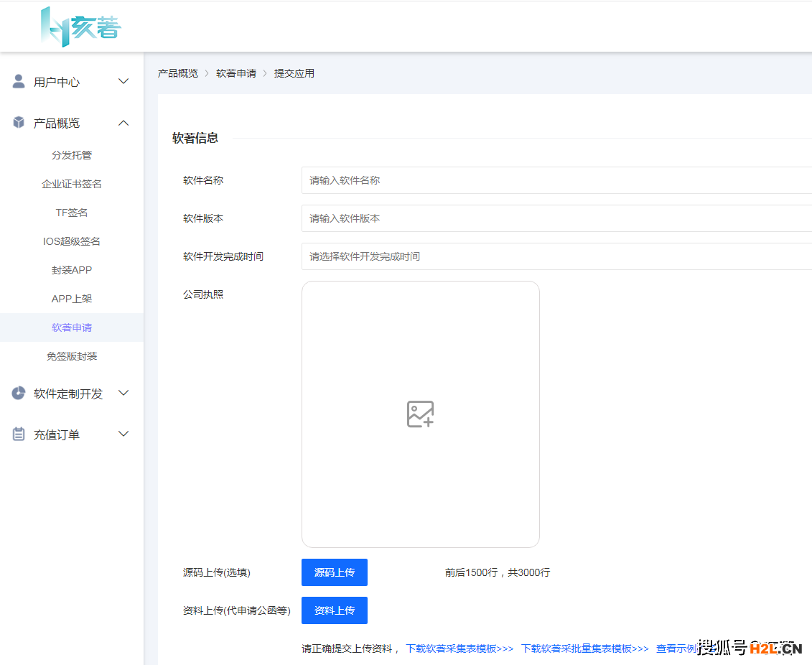This screenshot has width=812, height=665.
Task: Expand the 充值订单 chevron
Action: click(x=123, y=434)
